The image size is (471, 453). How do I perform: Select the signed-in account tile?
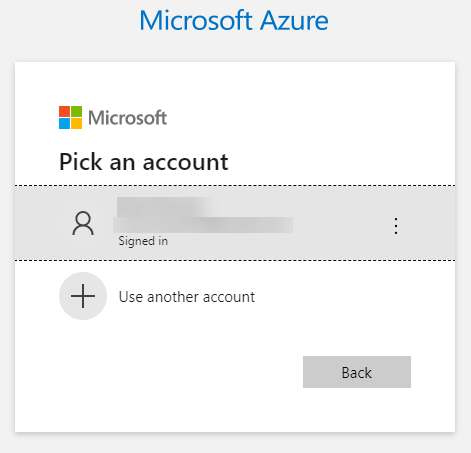(235, 223)
